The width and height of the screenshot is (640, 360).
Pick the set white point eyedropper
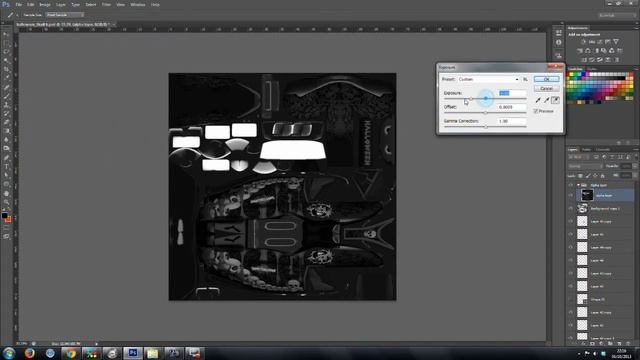click(x=555, y=100)
